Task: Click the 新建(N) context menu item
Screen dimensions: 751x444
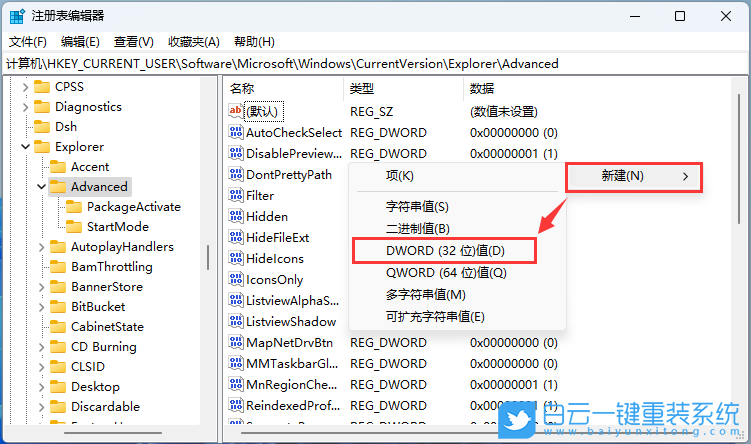Action: (634, 176)
